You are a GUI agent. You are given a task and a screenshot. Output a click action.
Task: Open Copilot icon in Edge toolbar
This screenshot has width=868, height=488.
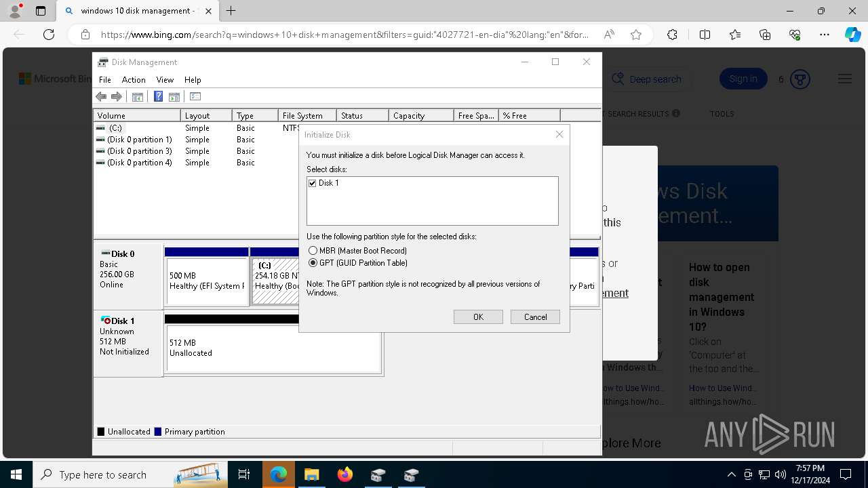point(852,35)
